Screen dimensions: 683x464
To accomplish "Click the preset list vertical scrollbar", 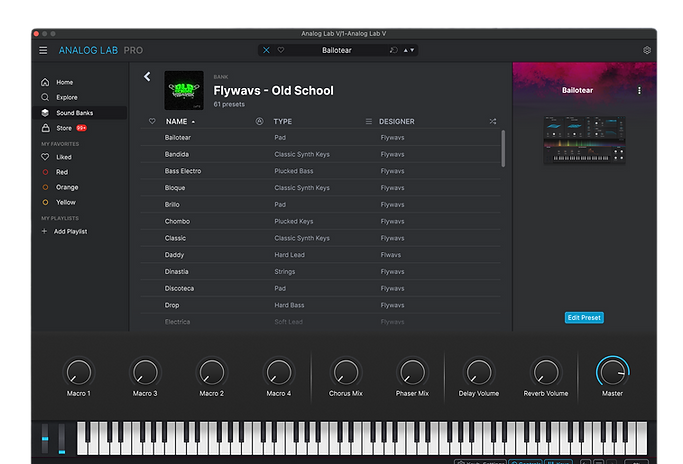I will click(x=503, y=149).
